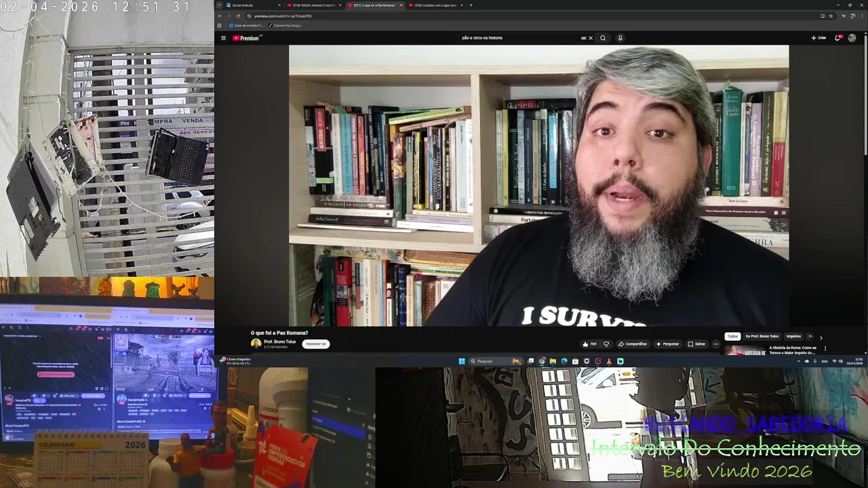Select the De Prof. Bruno Tulux chip

tap(762, 336)
